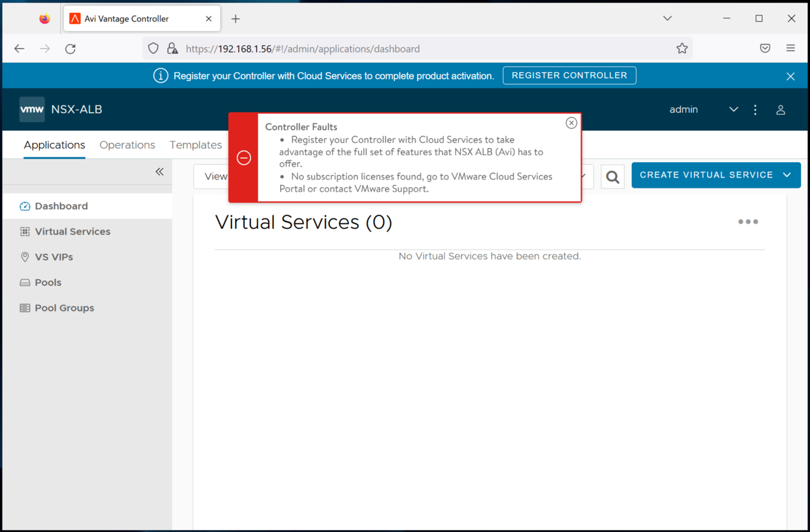The height and width of the screenshot is (532, 810).
Task: Bookmark this page with the star
Action: click(682, 49)
